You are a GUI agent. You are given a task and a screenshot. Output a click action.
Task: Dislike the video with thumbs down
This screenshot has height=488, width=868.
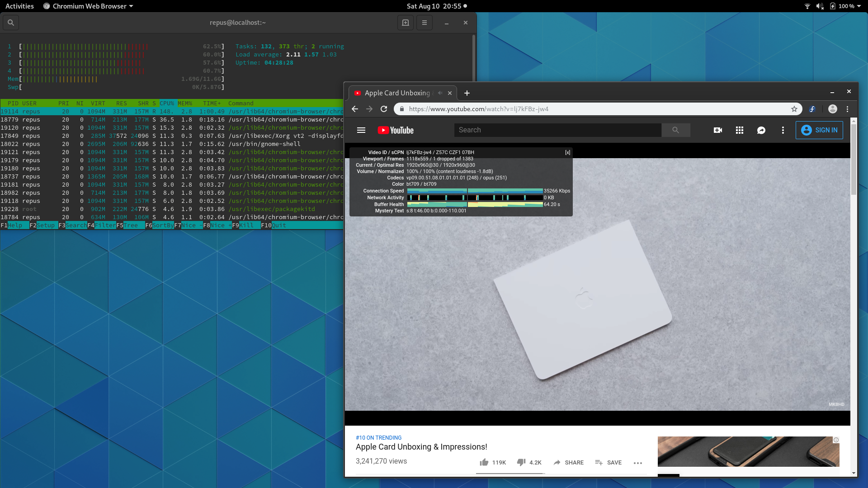pos(529,462)
